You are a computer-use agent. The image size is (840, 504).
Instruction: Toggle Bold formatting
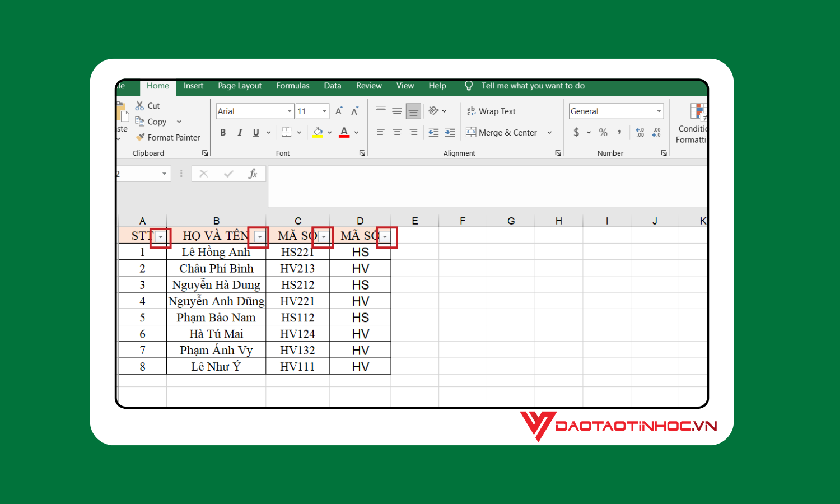point(223,132)
